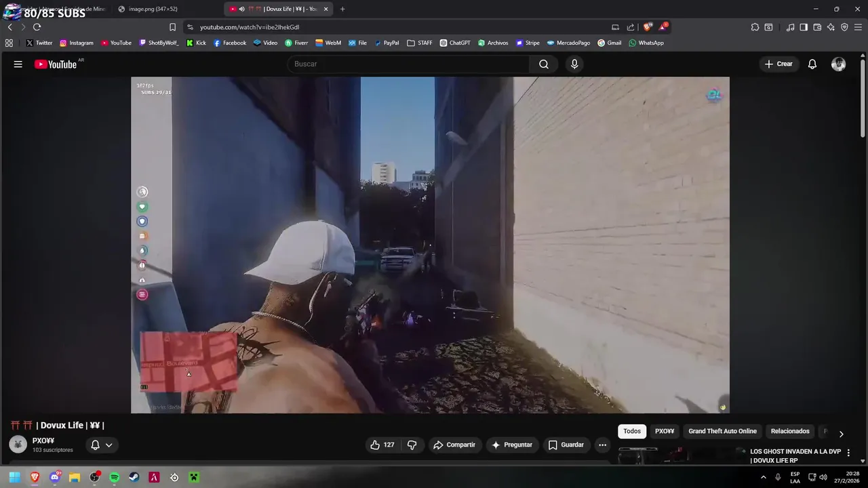Save the video with Guardar
Image resolution: width=868 pixels, height=488 pixels.
click(x=566, y=445)
